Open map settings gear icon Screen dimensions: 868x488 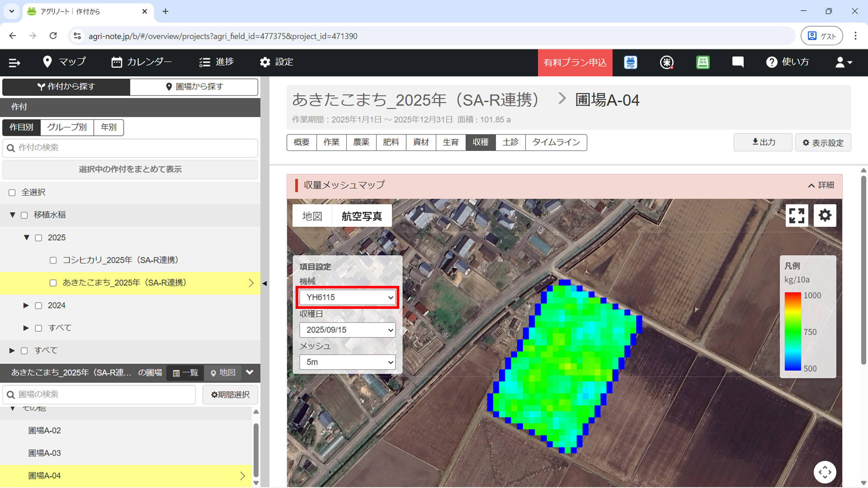[825, 216]
